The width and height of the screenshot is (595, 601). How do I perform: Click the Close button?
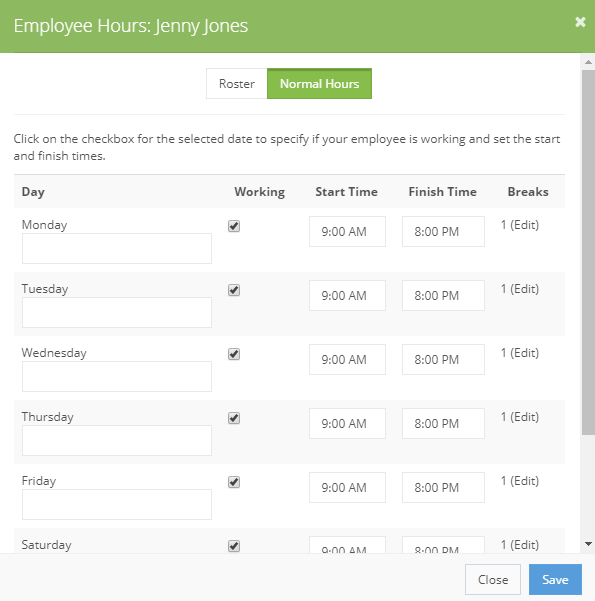pos(493,580)
